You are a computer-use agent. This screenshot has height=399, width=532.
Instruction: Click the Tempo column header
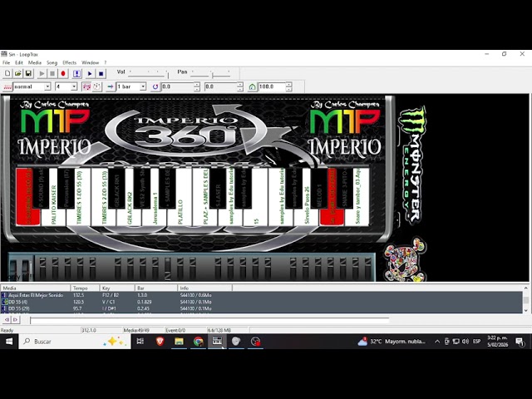click(x=85, y=288)
